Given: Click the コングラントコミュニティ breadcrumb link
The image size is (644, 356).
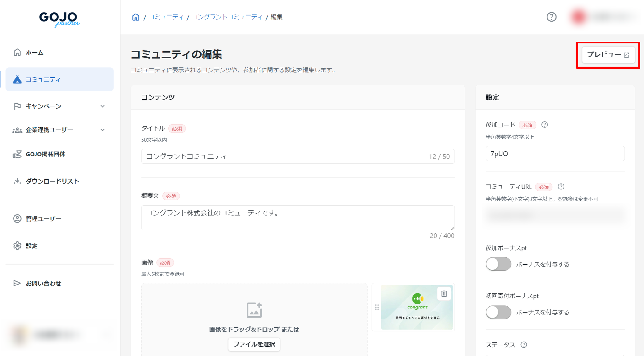Looking at the screenshot, I should point(227,17).
